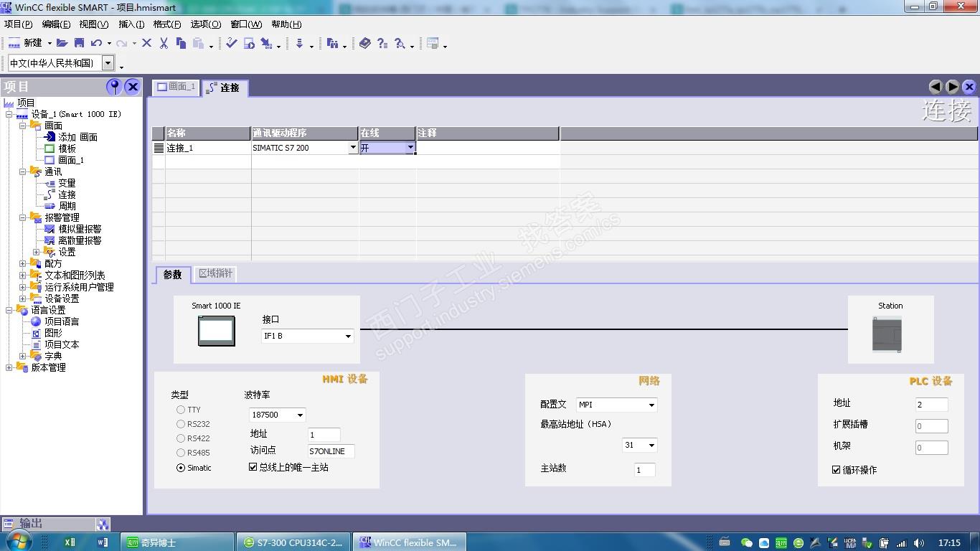Open the 波特率 187500 dropdown

click(x=300, y=415)
